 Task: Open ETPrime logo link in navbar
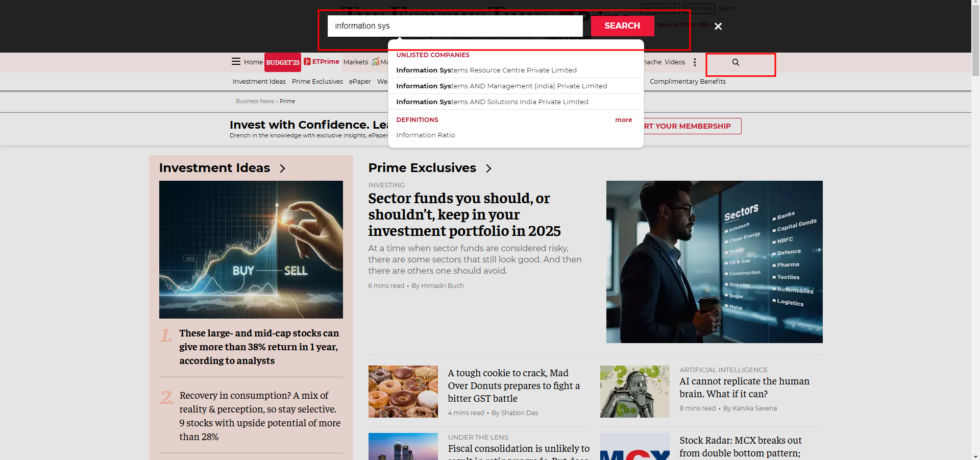322,62
